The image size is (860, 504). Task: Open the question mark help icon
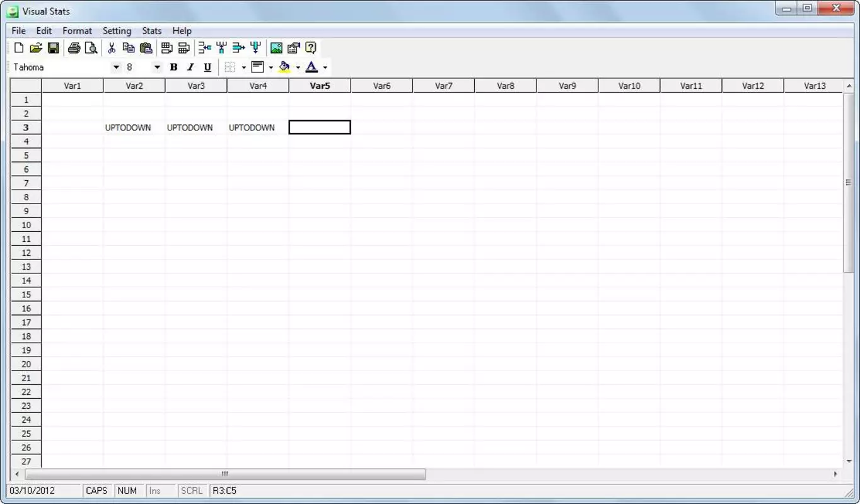click(311, 48)
